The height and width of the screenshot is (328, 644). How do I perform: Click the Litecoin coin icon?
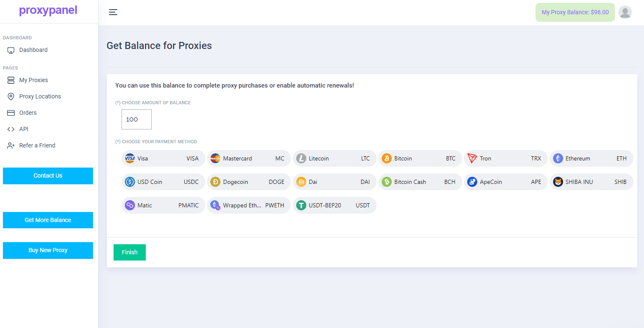pos(301,158)
